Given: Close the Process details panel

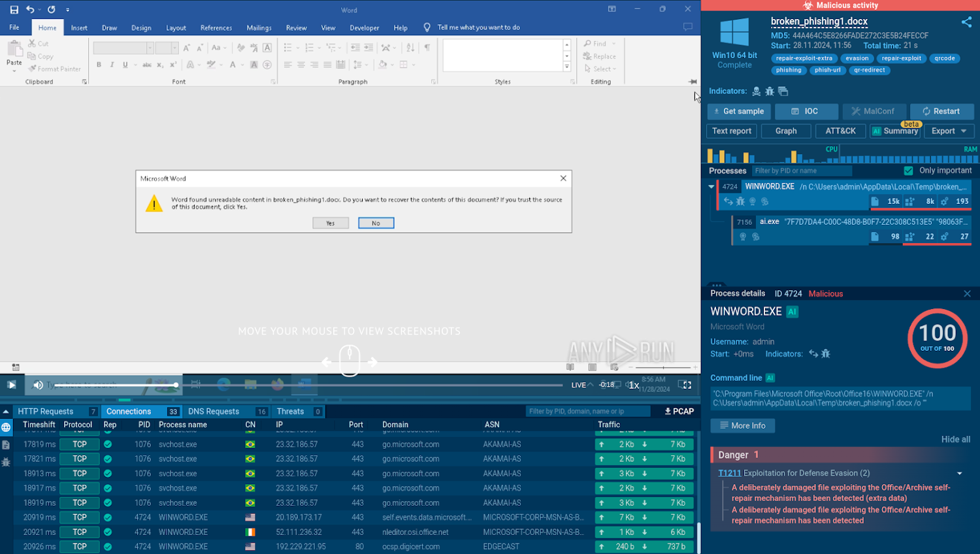Looking at the screenshot, I should click(967, 294).
